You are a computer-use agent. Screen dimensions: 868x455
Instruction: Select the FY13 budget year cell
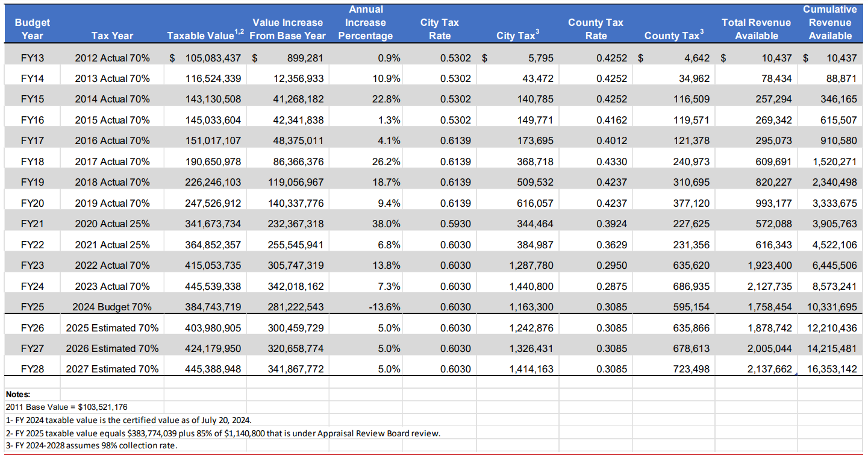point(33,58)
